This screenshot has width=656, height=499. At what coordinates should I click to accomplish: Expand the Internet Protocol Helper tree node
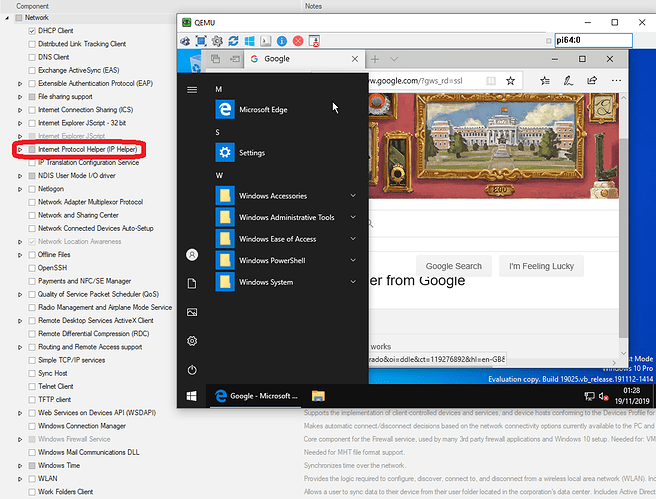tap(20, 149)
